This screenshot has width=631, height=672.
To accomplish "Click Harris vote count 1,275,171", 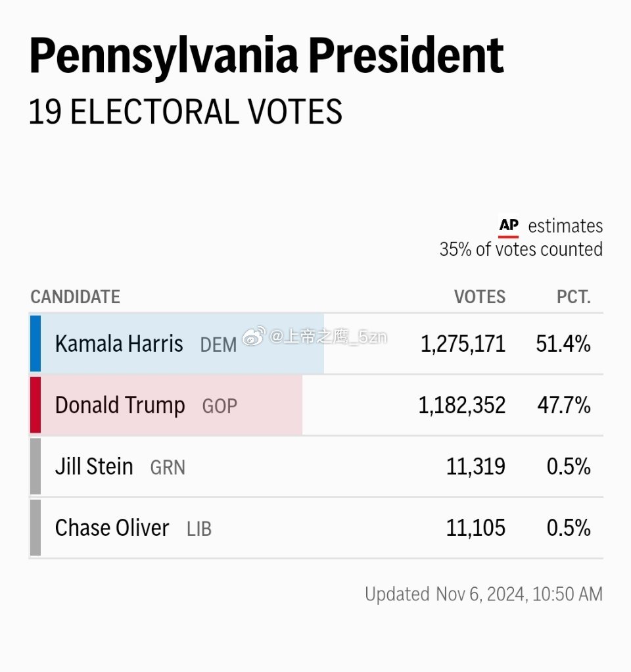I will [463, 344].
